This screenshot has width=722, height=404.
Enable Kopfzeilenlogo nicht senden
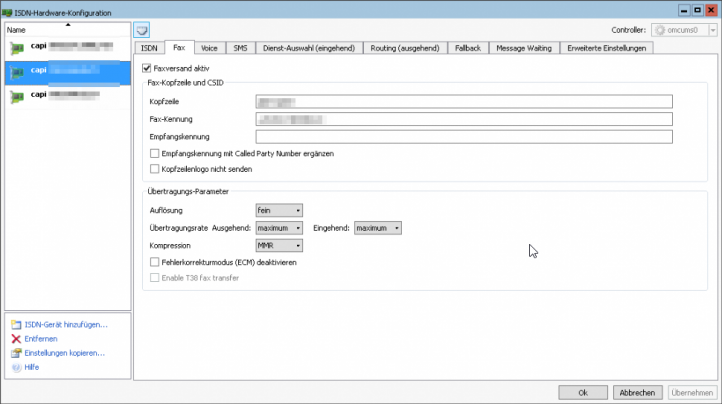click(154, 169)
